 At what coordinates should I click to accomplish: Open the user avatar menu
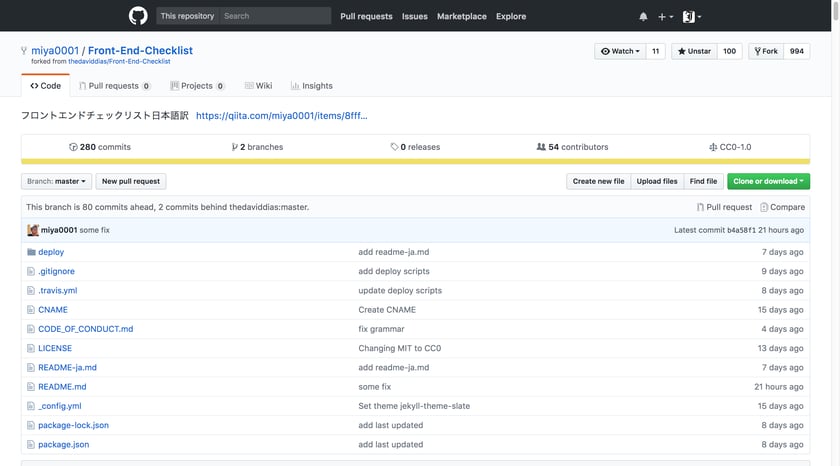692,17
